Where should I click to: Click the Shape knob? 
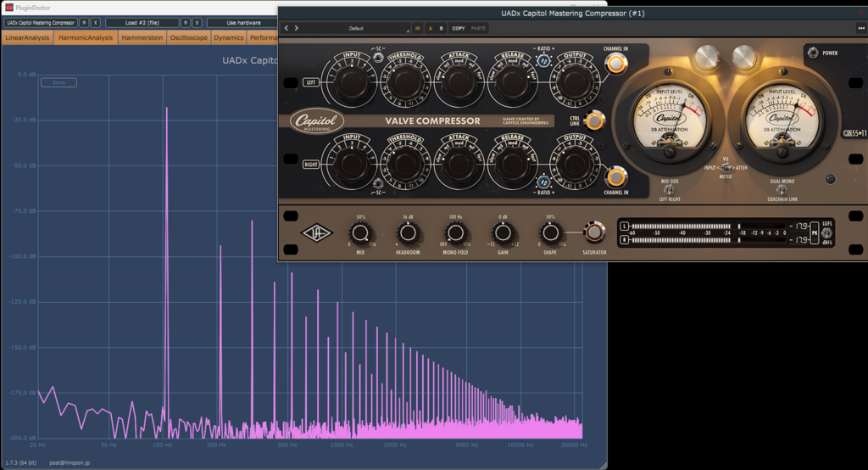tap(549, 232)
